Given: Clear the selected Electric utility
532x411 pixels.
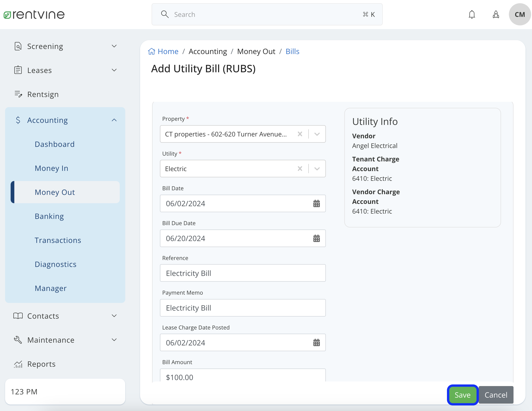Looking at the screenshot, I should [x=300, y=168].
